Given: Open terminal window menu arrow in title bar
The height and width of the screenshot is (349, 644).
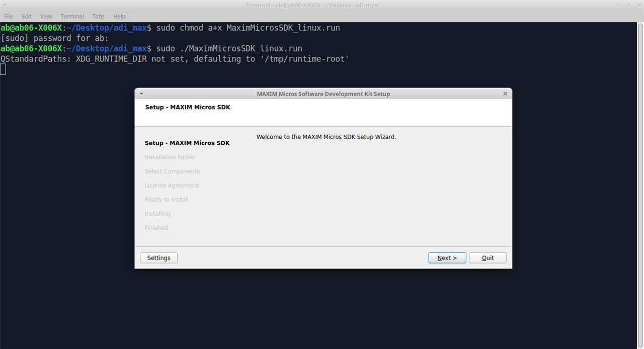Looking at the screenshot, I should 5,5.
